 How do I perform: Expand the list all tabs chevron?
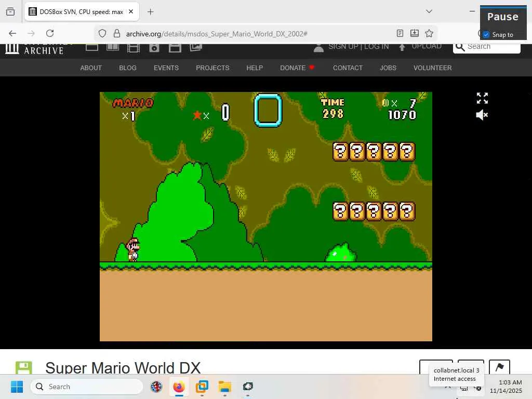click(429, 11)
